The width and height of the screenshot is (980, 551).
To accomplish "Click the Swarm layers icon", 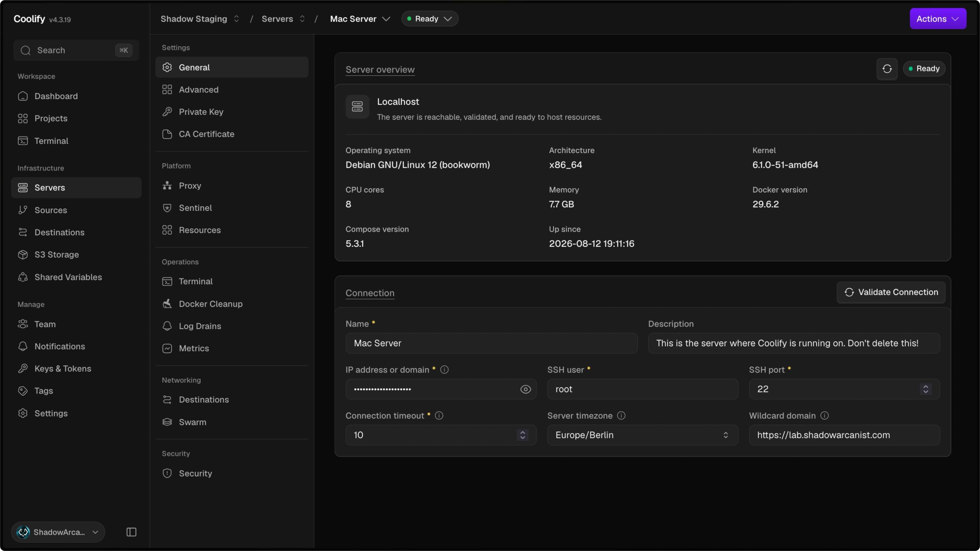I will [x=167, y=422].
